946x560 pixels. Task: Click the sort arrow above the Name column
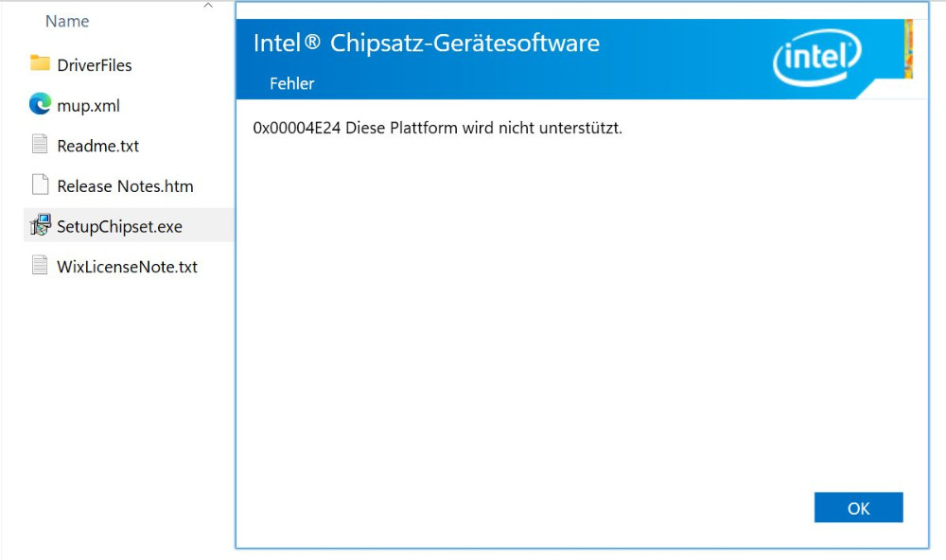pyautogui.click(x=208, y=7)
